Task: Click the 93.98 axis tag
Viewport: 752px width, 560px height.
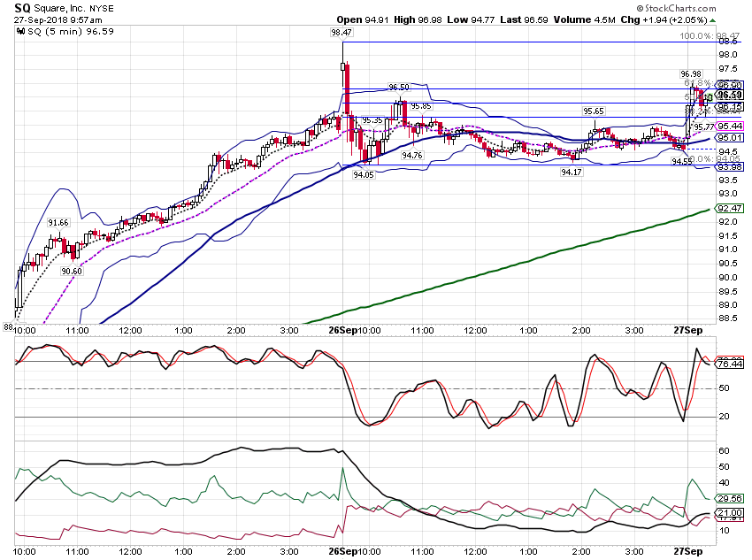Action: [730, 167]
